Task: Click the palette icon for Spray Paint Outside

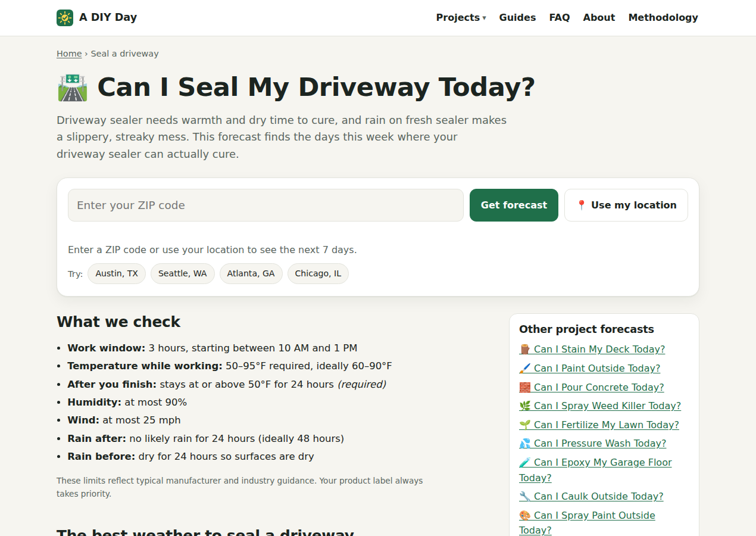Action: [x=524, y=516]
